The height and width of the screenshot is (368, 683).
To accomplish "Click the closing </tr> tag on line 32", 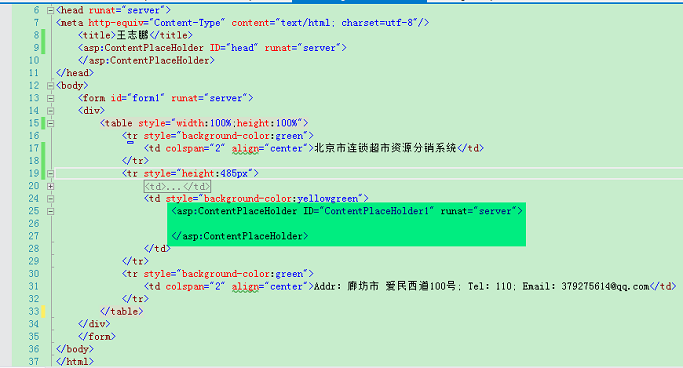I will point(135,299).
